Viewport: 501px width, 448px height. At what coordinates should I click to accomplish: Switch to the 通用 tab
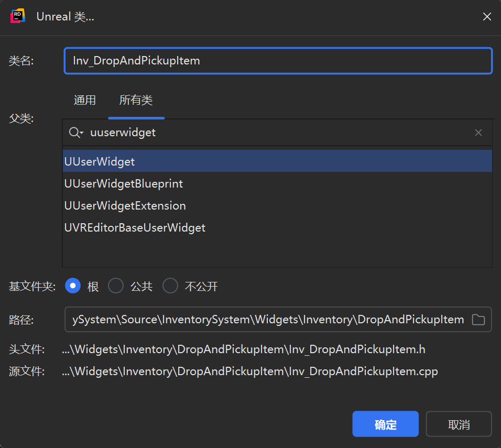tap(85, 100)
